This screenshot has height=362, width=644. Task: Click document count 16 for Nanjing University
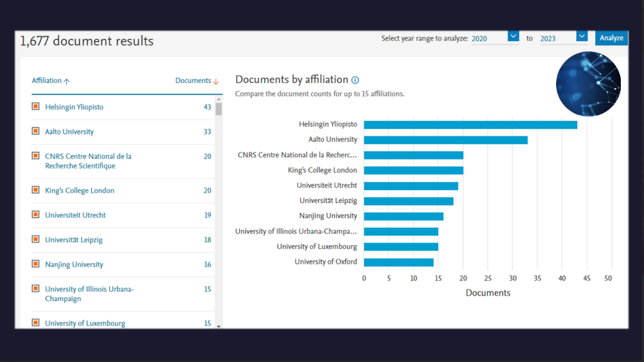pyautogui.click(x=208, y=264)
